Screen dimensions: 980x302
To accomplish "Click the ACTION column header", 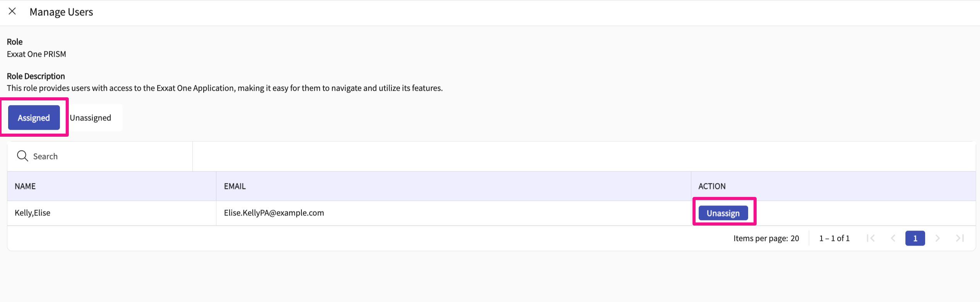I will tap(712, 186).
